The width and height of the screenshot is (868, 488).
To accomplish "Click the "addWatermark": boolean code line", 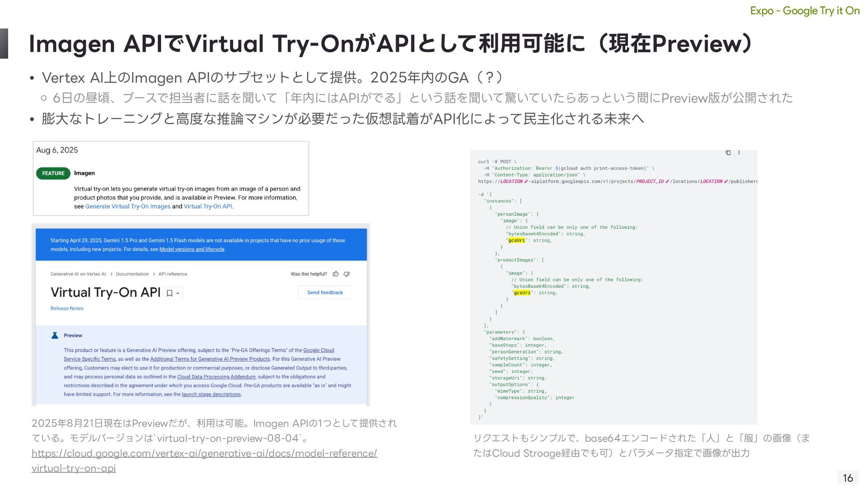I will tap(522, 339).
